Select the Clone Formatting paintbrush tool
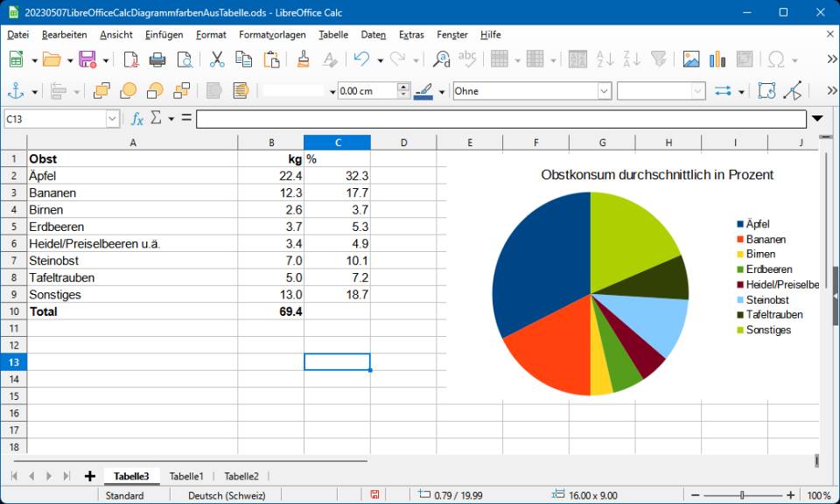Viewport: 840px width, 504px height. pos(302,60)
